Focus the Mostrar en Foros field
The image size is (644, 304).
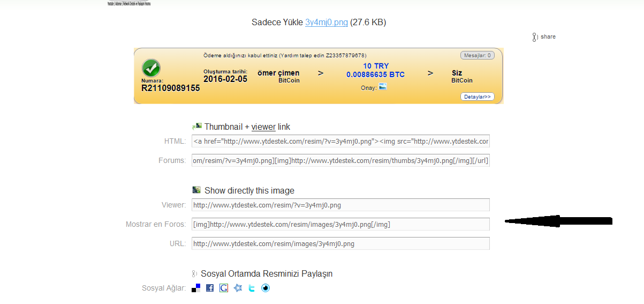tap(340, 224)
